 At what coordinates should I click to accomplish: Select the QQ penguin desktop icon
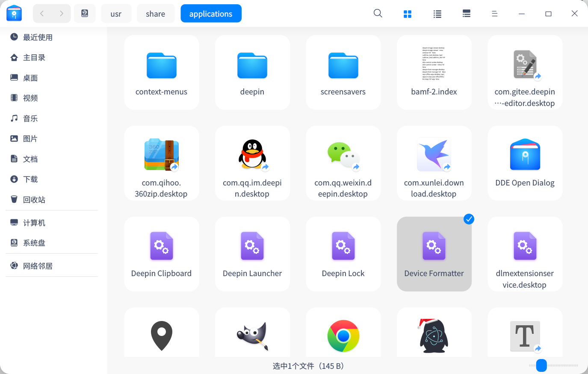pyautogui.click(x=252, y=154)
